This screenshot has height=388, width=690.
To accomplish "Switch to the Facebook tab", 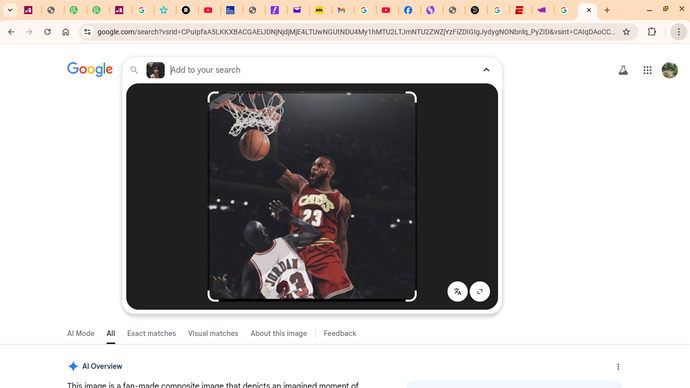I will 408,10.
